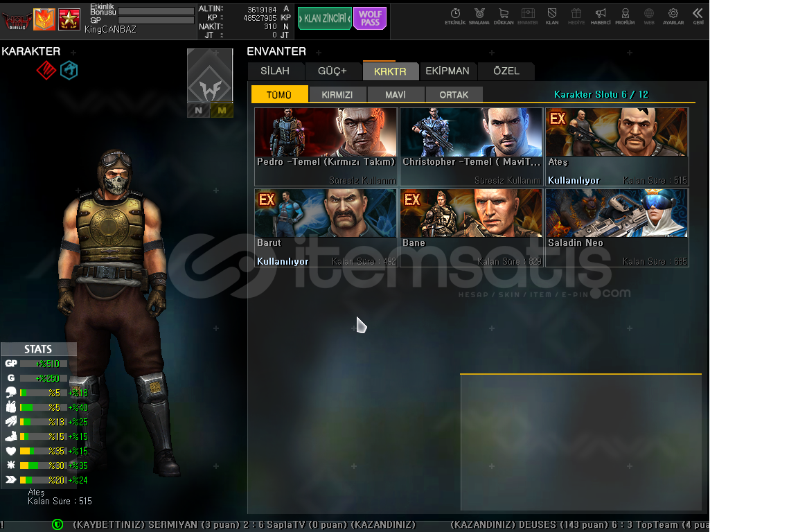Select the Barut character card

pos(326,228)
